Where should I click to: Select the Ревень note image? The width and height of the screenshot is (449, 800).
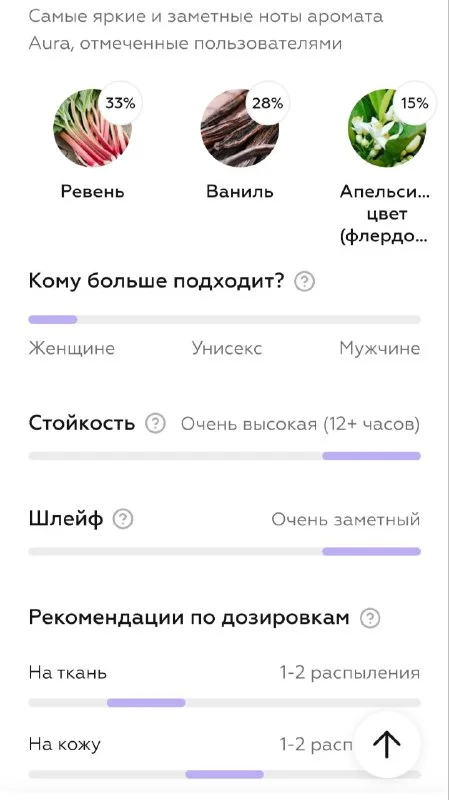[92, 128]
